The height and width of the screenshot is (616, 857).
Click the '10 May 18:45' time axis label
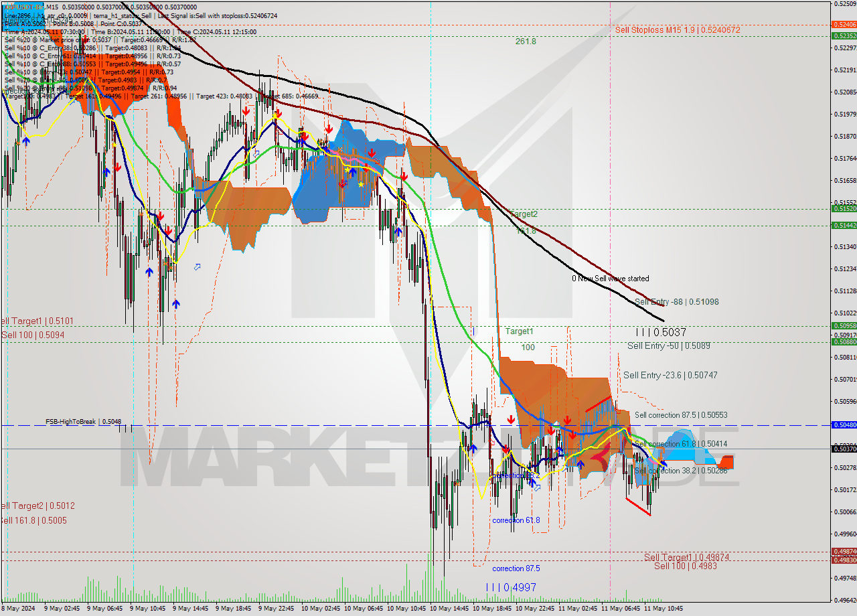pyautogui.click(x=492, y=609)
